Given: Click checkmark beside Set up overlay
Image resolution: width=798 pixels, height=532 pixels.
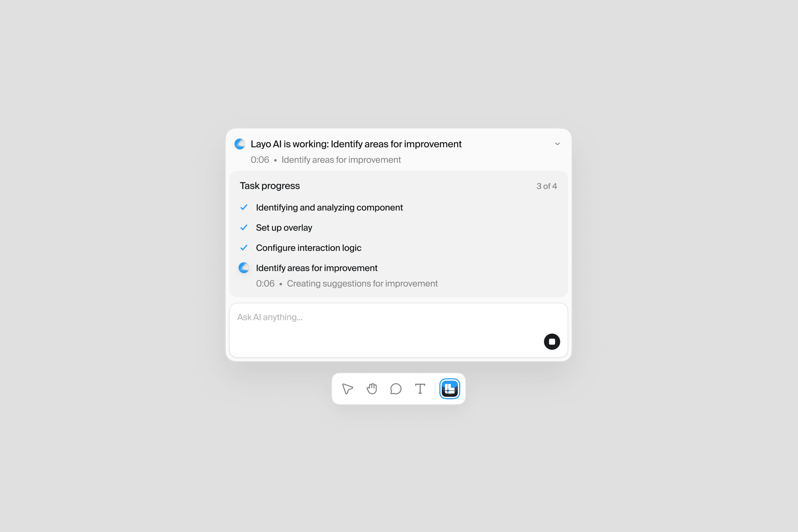Looking at the screenshot, I should coord(244,227).
